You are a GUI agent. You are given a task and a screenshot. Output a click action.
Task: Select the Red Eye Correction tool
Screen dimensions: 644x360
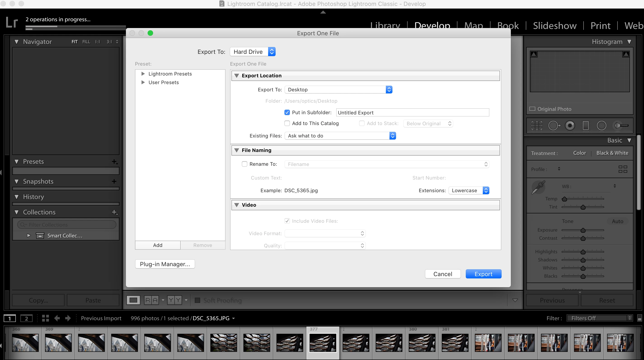pos(570,126)
